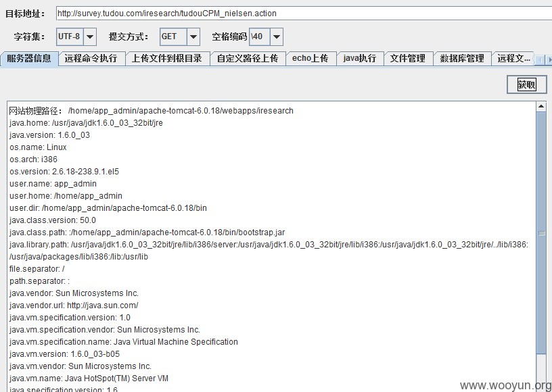Click the java.vm.name HotSpot Server VM line
This screenshot has width=552, height=392.
89,378
